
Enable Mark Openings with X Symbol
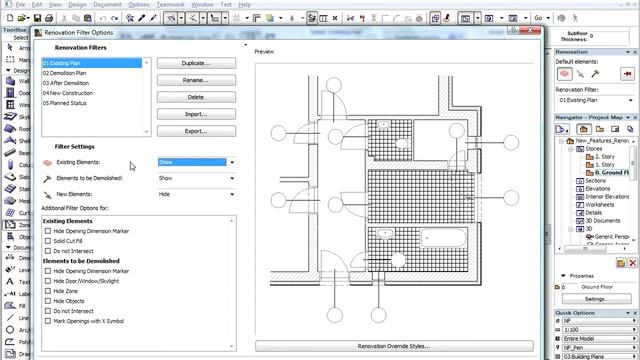pos(48,321)
